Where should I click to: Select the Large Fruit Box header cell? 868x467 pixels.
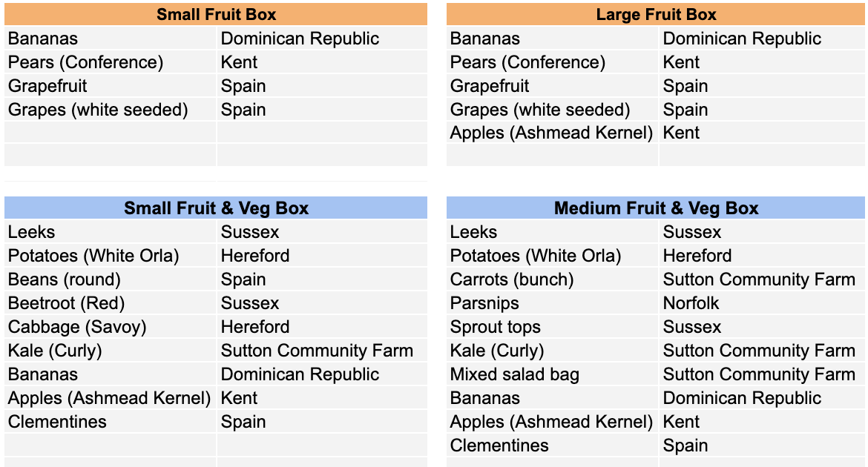(x=656, y=14)
